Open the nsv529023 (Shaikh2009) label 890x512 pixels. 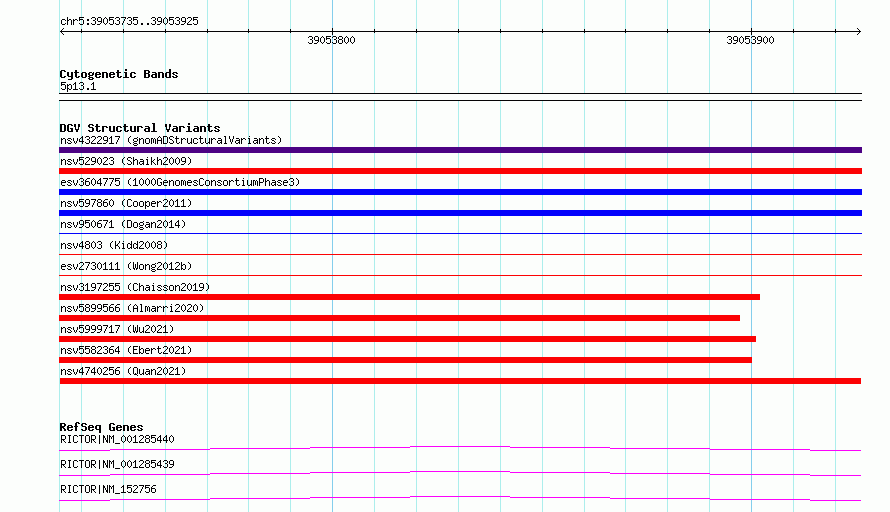click(x=126, y=161)
